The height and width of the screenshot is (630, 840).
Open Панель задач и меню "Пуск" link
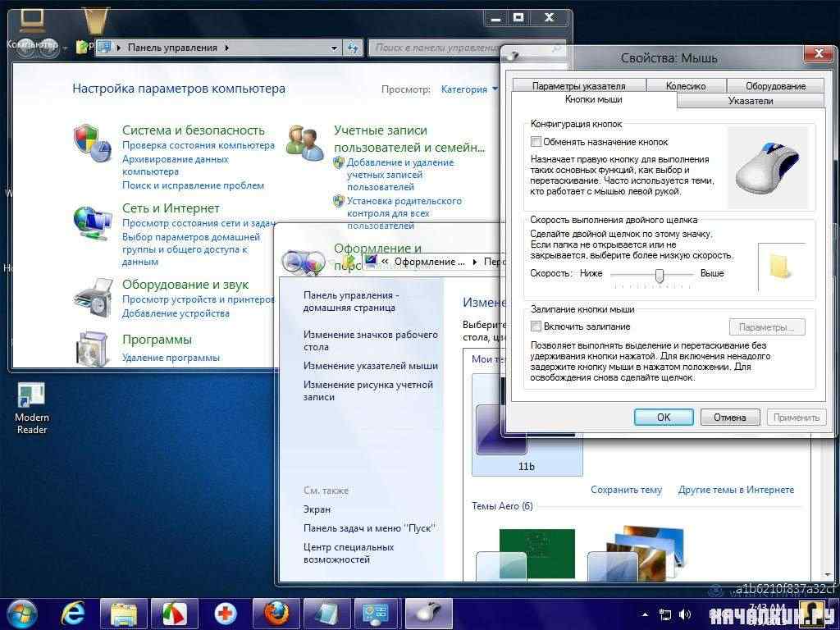pos(368,528)
